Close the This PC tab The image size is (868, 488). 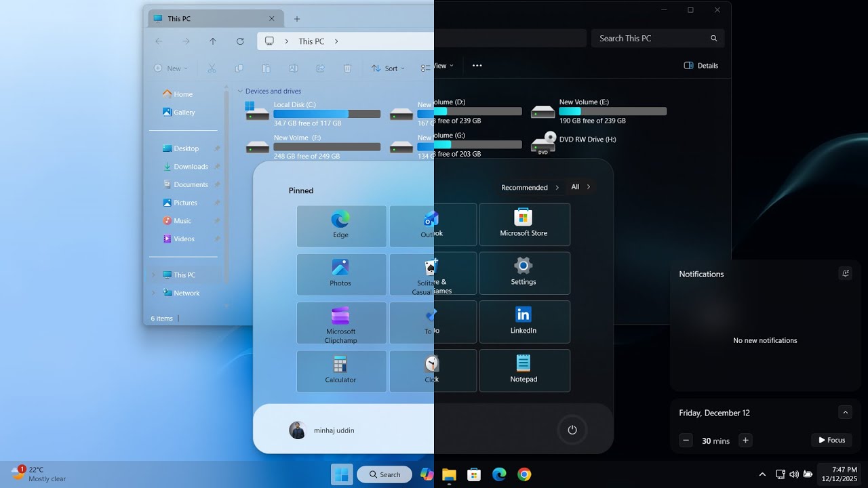click(x=272, y=19)
